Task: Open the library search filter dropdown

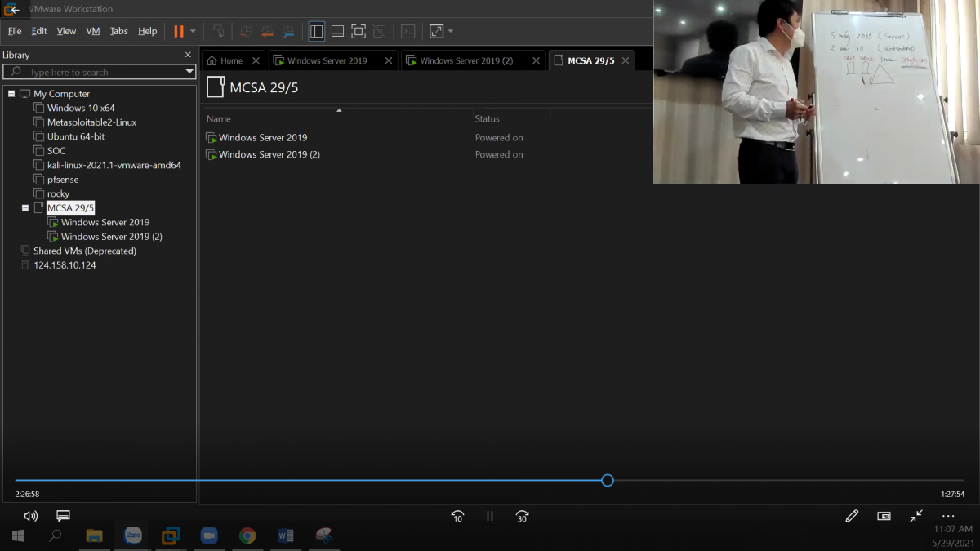Action: tap(189, 72)
